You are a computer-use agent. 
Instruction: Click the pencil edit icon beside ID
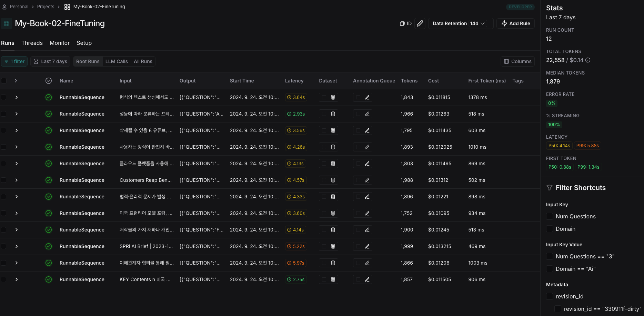click(x=420, y=23)
